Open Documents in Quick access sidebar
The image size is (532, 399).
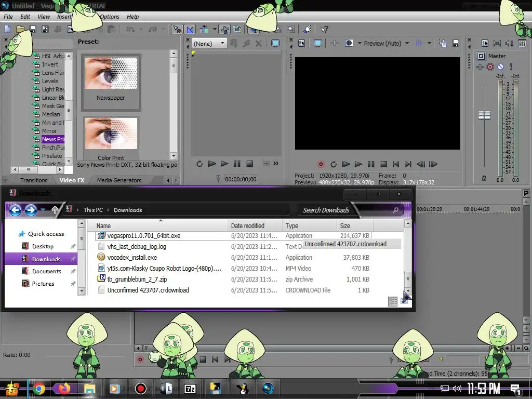pyautogui.click(x=46, y=271)
